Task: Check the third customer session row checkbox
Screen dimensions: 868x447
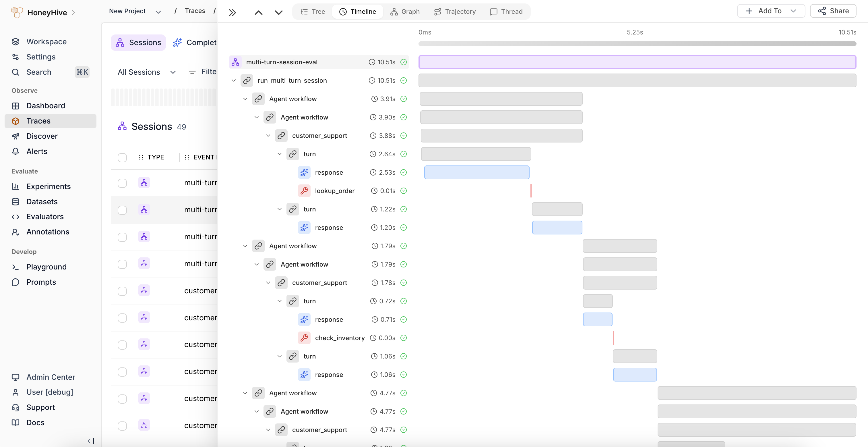Action: click(x=122, y=345)
